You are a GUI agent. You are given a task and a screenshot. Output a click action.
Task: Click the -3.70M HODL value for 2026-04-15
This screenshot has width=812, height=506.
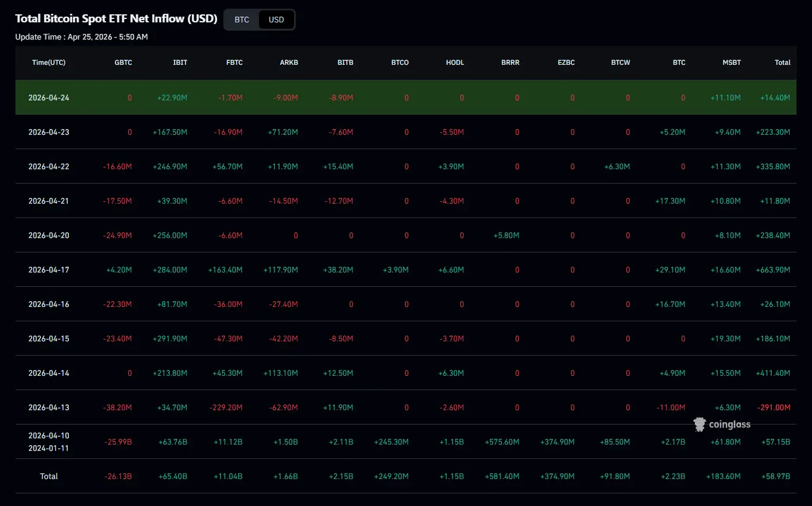(x=452, y=338)
